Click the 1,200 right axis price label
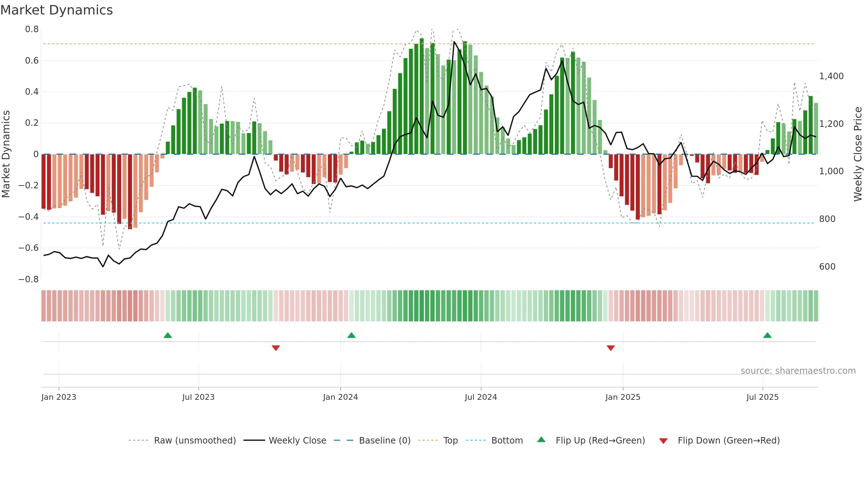Viewport: 868px width, 488px height. pos(831,124)
